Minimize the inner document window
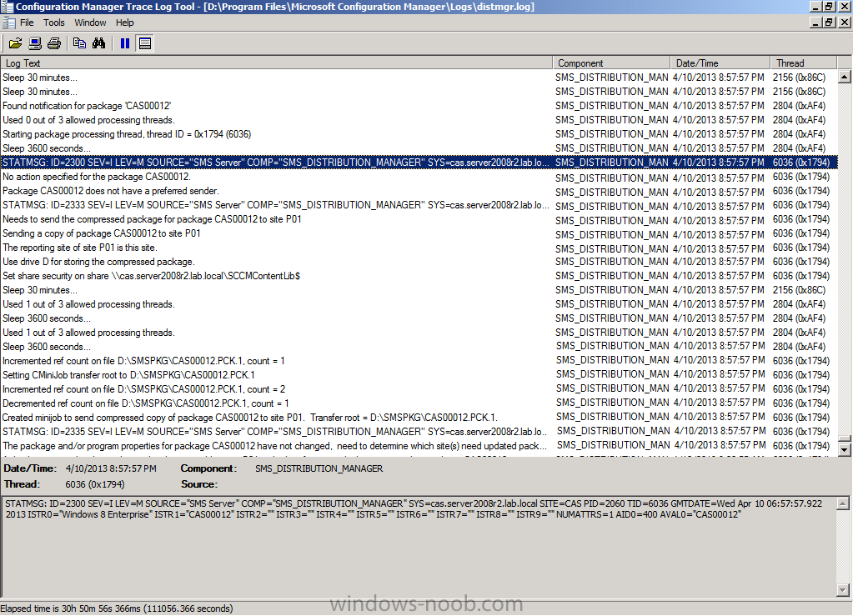The image size is (853, 616). coord(815,23)
